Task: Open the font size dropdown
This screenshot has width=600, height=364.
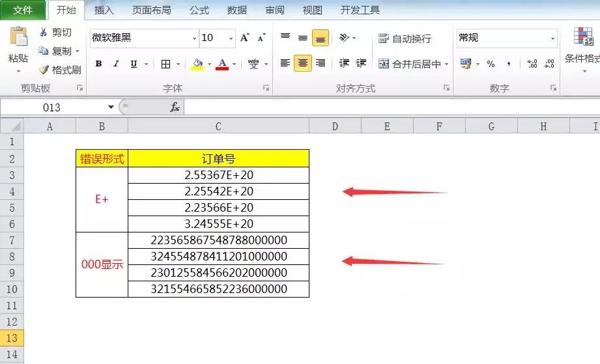Action: [x=231, y=38]
